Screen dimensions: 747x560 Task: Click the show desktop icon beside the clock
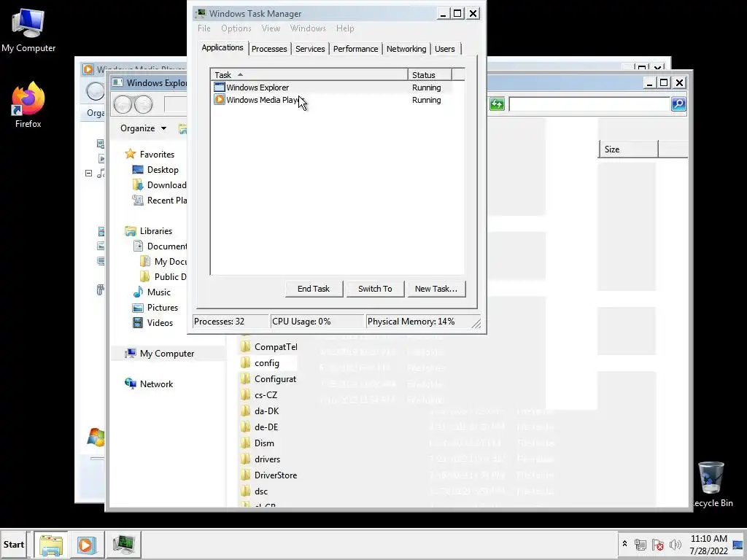[x=738, y=544]
